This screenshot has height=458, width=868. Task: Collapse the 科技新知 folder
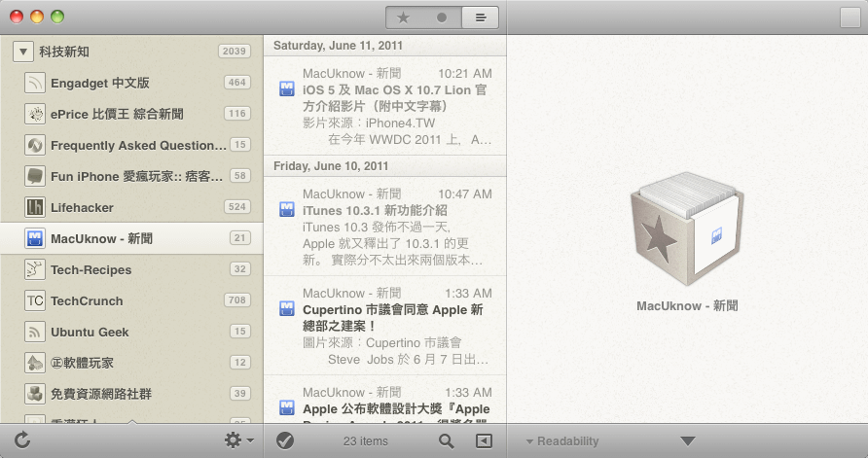click(x=22, y=52)
